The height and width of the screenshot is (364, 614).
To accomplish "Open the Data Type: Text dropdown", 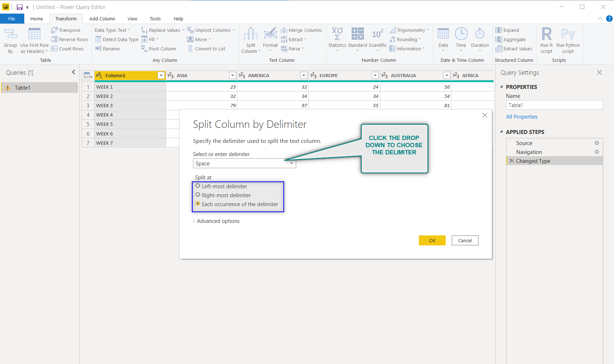I will point(113,30).
